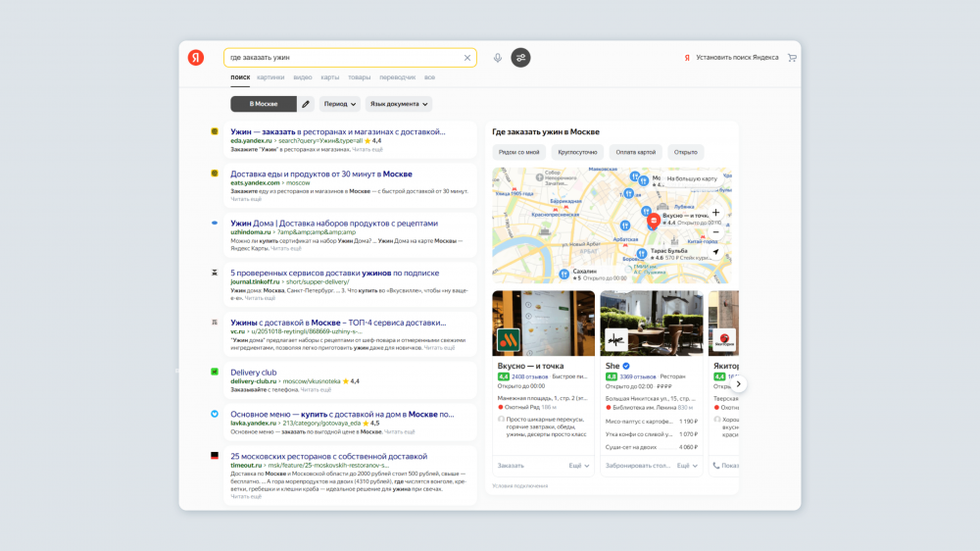Expand the Язык документа dropdown

click(399, 104)
